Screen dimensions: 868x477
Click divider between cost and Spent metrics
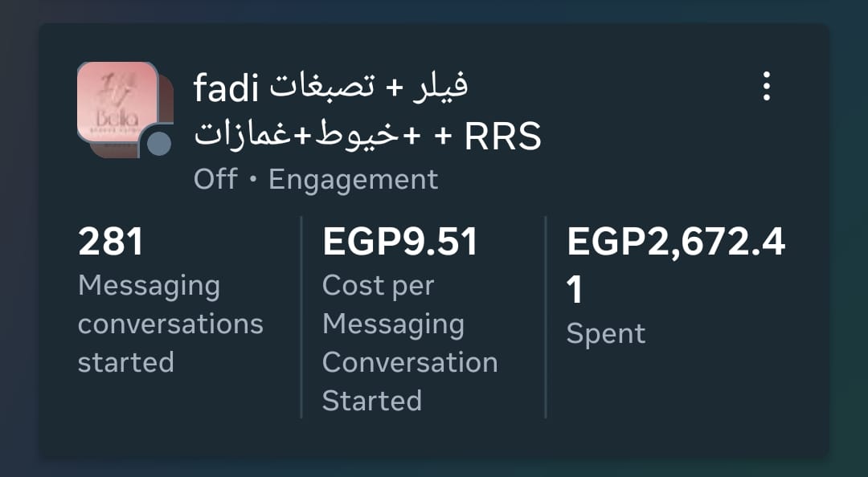546,317
